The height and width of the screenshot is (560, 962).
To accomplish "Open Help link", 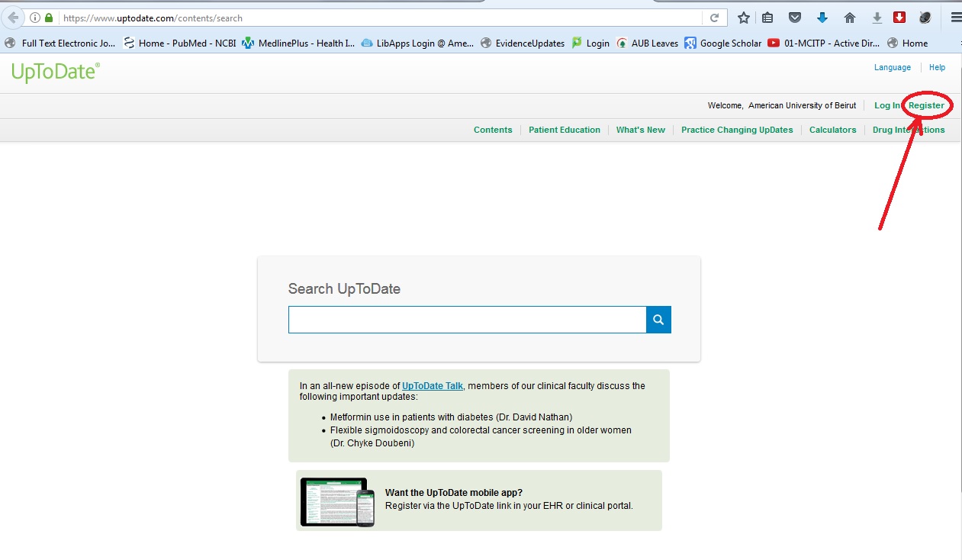I will pyautogui.click(x=937, y=67).
